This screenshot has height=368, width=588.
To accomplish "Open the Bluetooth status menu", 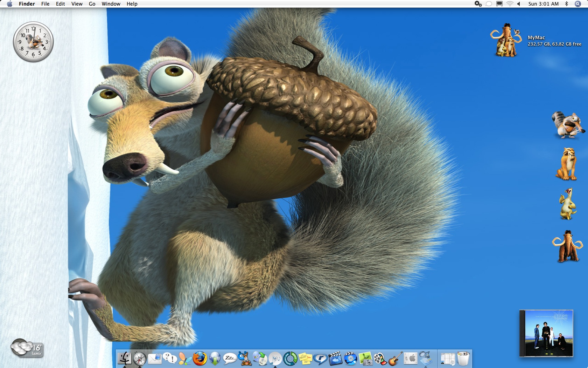I will (x=567, y=4).
